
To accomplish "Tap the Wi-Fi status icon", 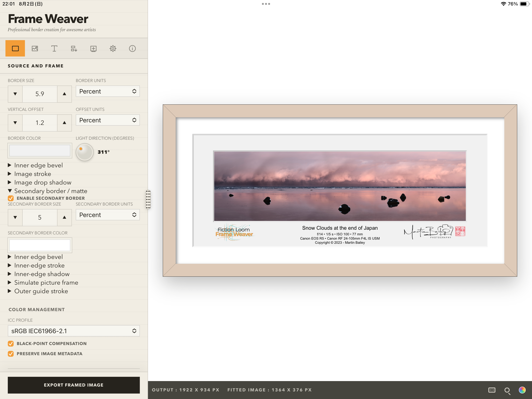I will [x=503, y=4].
